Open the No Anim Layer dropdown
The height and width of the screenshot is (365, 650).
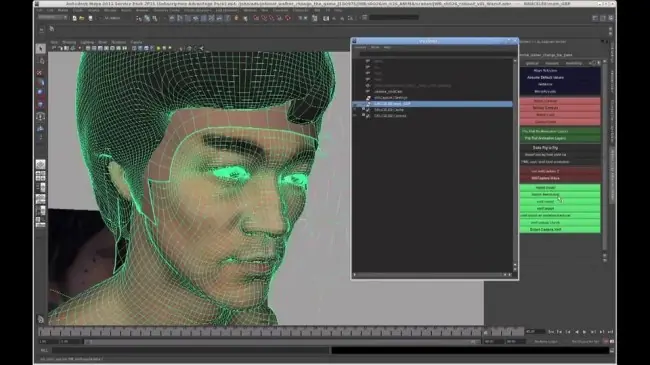click(x=546, y=341)
